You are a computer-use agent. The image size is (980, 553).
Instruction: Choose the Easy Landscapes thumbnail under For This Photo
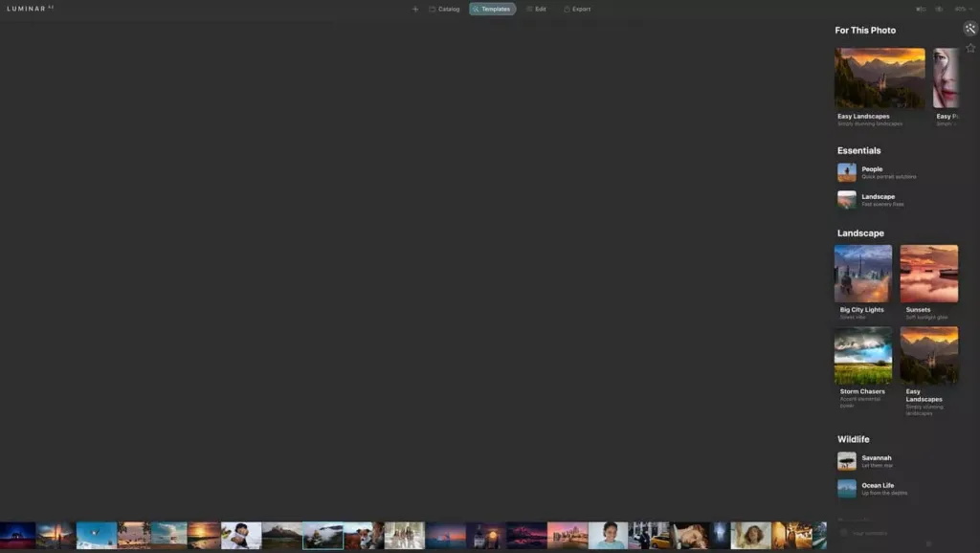(x=880, y=78)
